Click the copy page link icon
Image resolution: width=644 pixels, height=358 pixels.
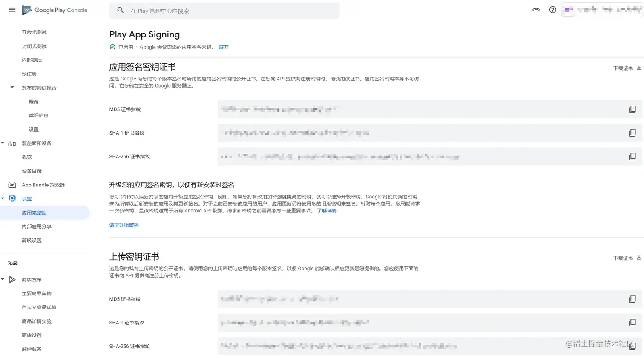[x=536, y=9]
